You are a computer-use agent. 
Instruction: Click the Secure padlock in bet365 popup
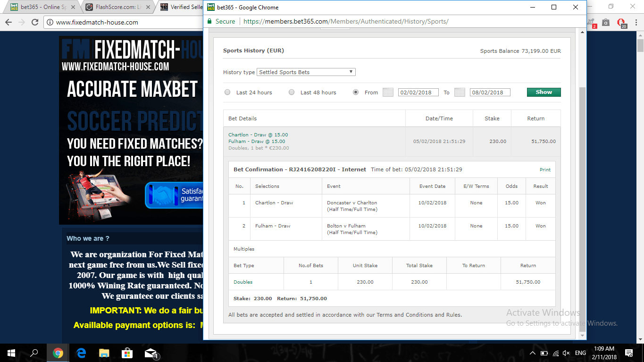coord(210,21)
